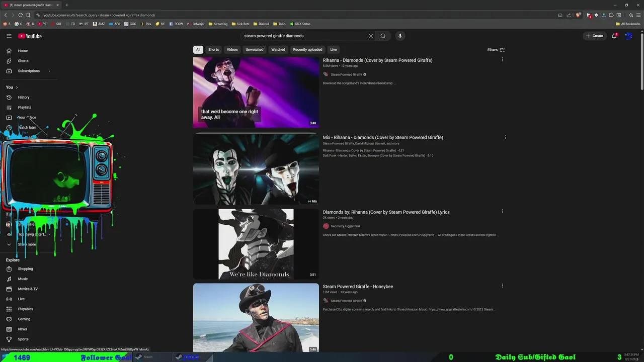Open the browser main menu icon
Image resolution: width=644 pixels, height=362 pixels.
pyautogui.click(x=638, y=15)
